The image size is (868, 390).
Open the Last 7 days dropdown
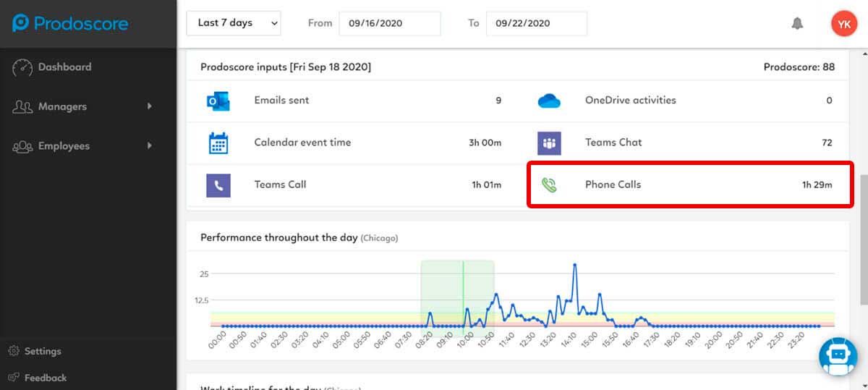pos(234,23)
